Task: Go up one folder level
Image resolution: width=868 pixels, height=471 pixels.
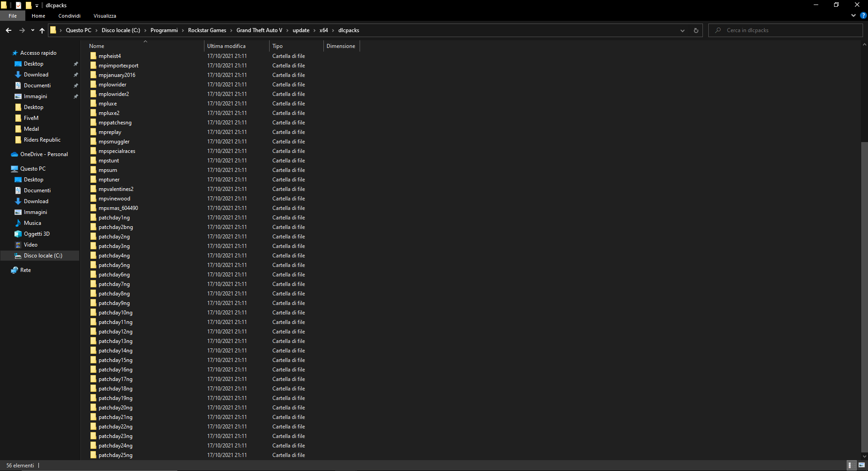Action: [x=42, y=30]
